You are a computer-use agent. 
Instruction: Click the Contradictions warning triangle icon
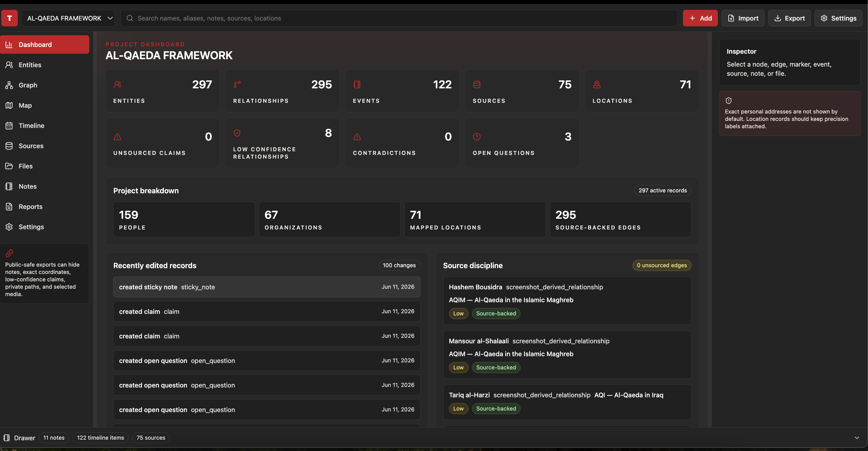tap(357, 137)
